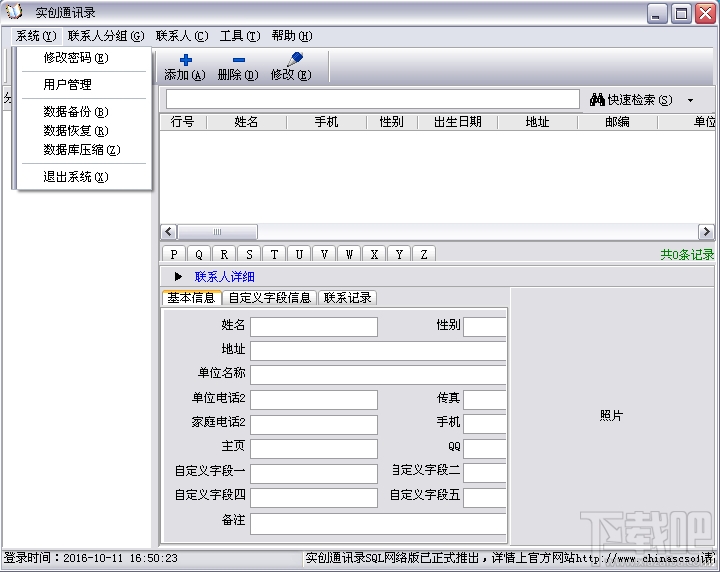The image size is (720, 572).
Task: Click the 手机 input field in details
Action: (485, 424)
